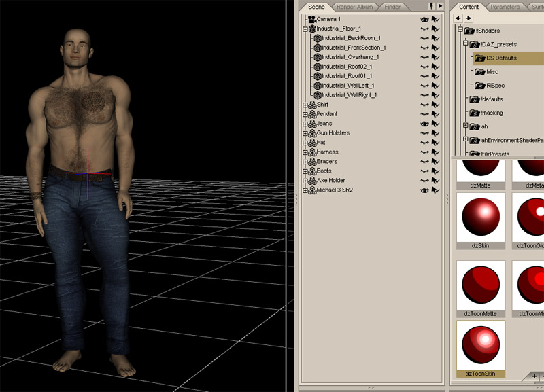Go forward with Content pane right arrow

click(469, 18)
